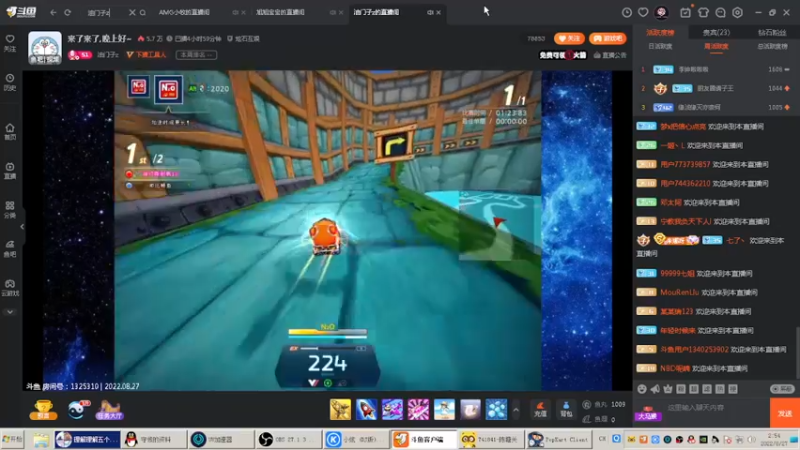The width and height of the screenshot is (800, 450).
Task: Open watch history clock icon in title bar
Action: coord(627,12)
